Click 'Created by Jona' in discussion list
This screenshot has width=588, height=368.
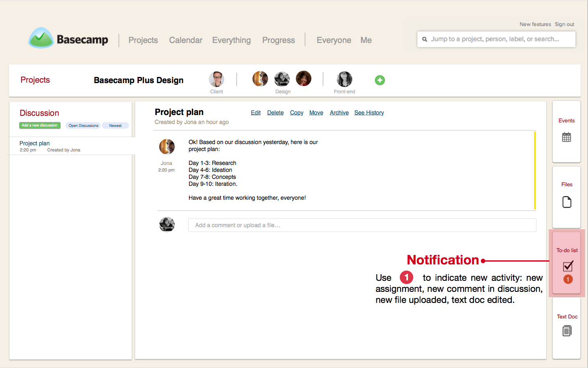pyautogui.click(x=64, y=150)
